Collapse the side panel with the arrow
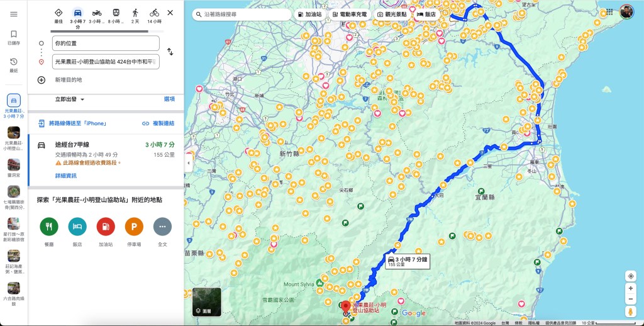644x326 pixels. 188,163
